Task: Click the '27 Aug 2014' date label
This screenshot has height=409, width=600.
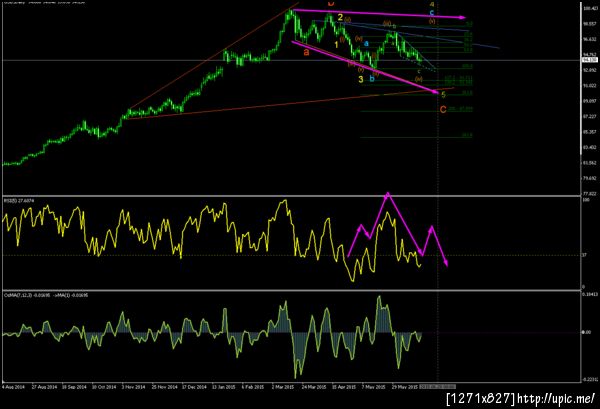Action: pos(44,387)
